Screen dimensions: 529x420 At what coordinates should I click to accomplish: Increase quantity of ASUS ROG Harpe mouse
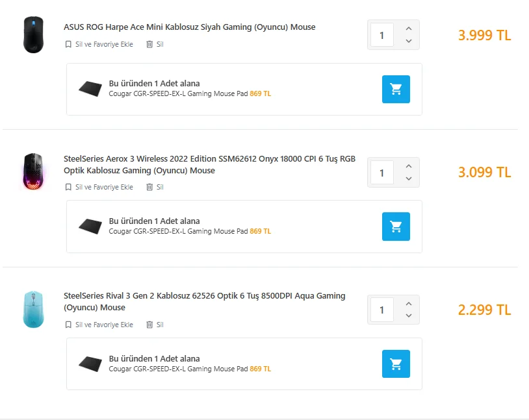(x=409, y=29)
